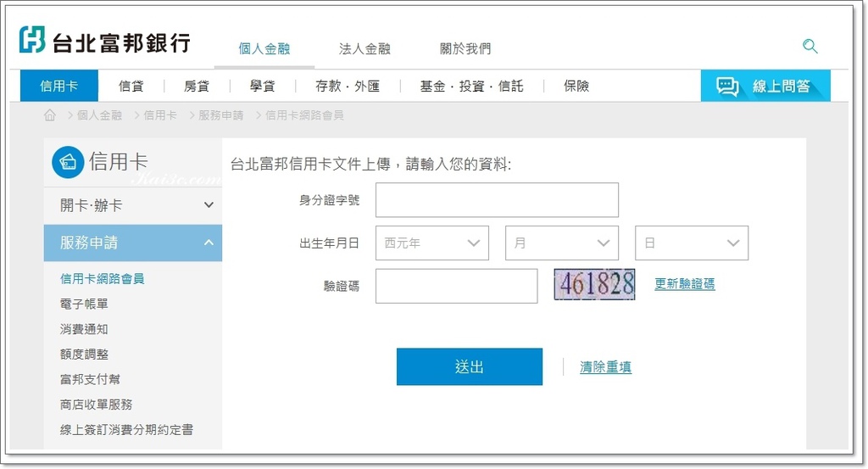Open the 月 month dropdown
The image size is (868, 469).
(562, 243)
